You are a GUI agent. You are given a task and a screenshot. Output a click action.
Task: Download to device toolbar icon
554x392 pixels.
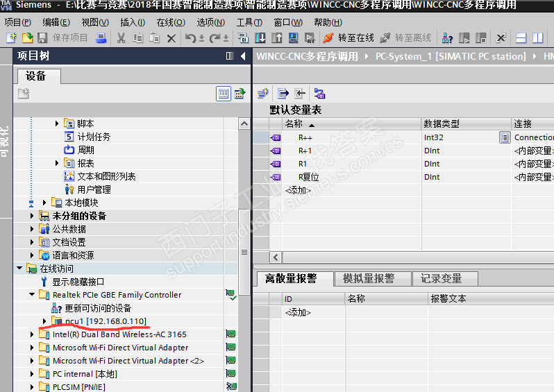[260, 37]
